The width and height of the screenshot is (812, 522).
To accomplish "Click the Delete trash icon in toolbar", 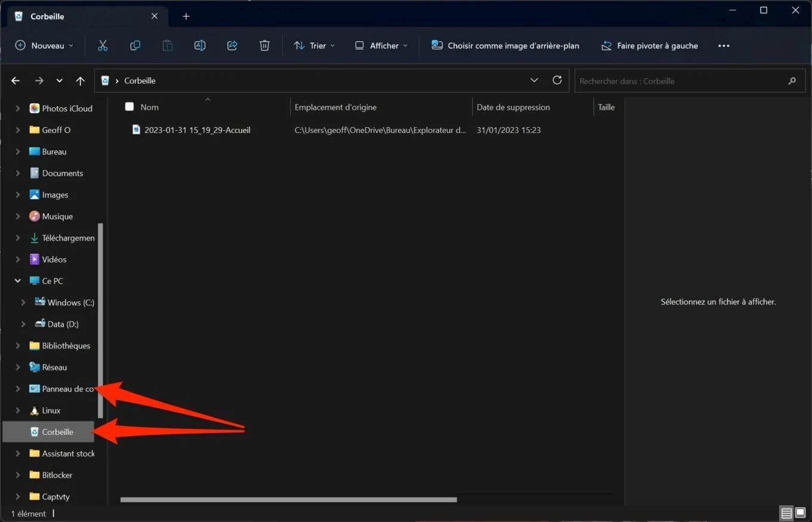I will 264,45.
